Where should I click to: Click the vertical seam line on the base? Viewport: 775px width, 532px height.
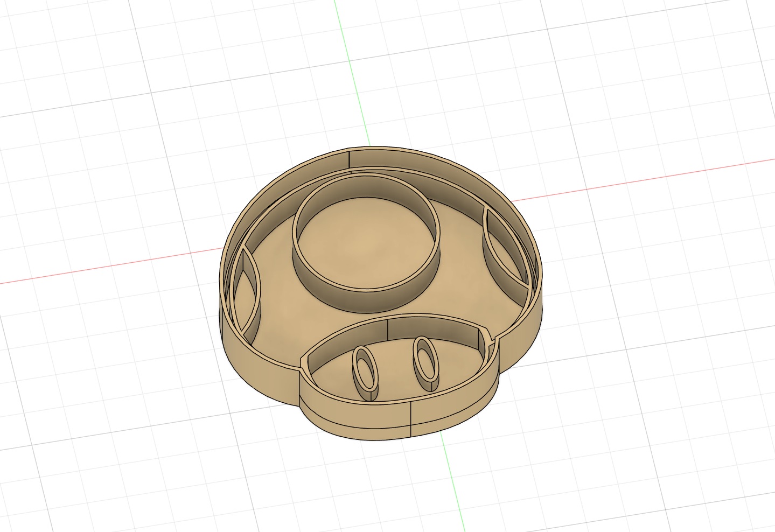pos(410,420)
